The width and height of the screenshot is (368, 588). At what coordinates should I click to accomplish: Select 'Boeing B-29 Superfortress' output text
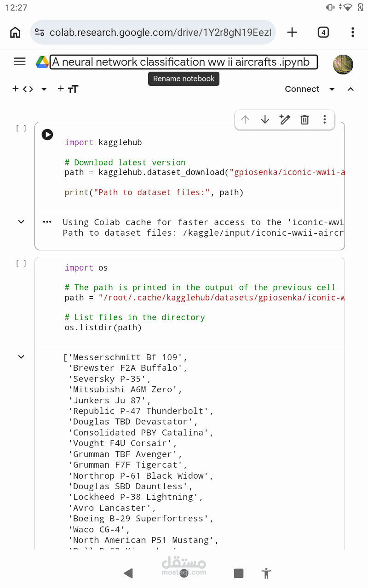(x=141, y=519)
